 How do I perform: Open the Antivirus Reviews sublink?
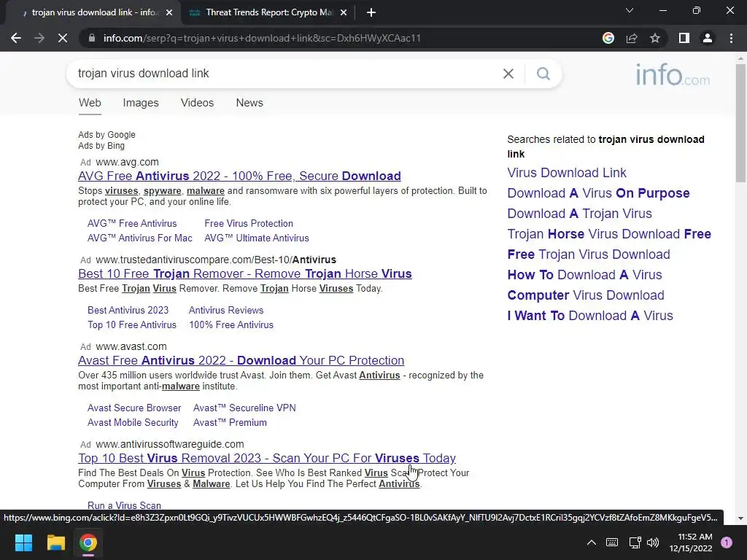(x=226, y=310)
